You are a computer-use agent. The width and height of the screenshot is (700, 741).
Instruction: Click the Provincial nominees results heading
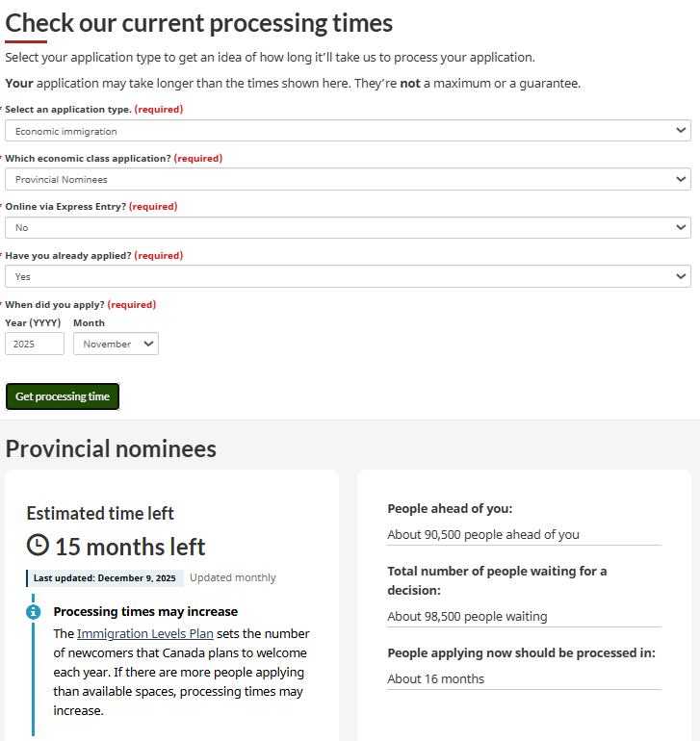point(111,448)
